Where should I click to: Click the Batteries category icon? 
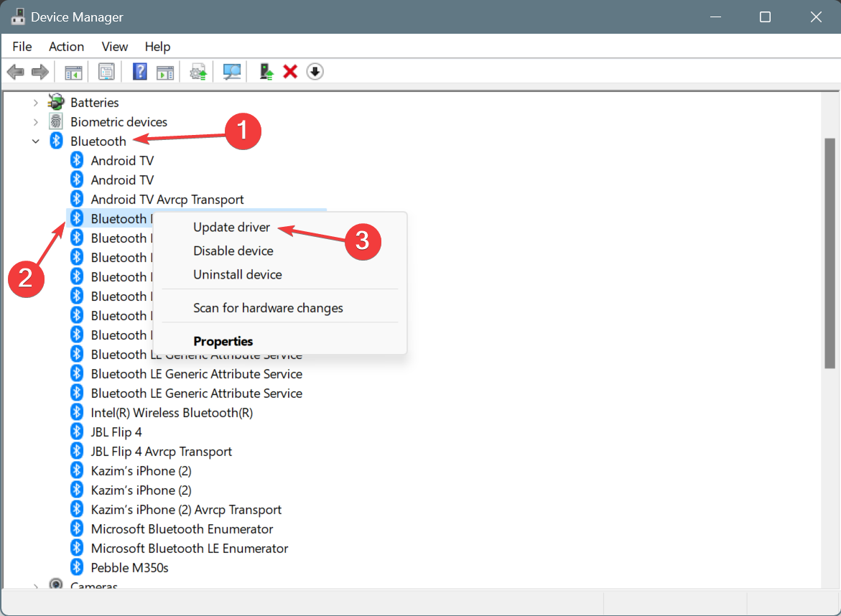coord(56,102)
